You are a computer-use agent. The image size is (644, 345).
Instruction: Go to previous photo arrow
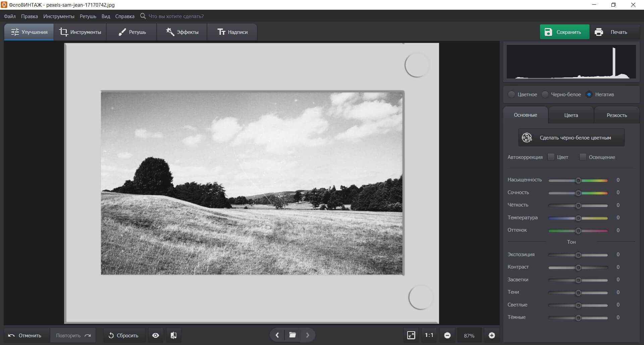click(x=277, y=335)
